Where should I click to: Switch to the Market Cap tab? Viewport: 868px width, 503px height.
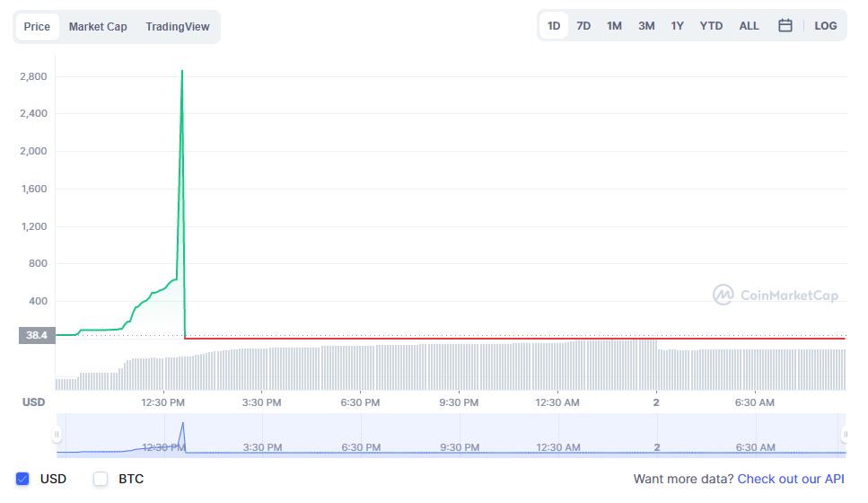pyautogui.click(x=98, y=27)
